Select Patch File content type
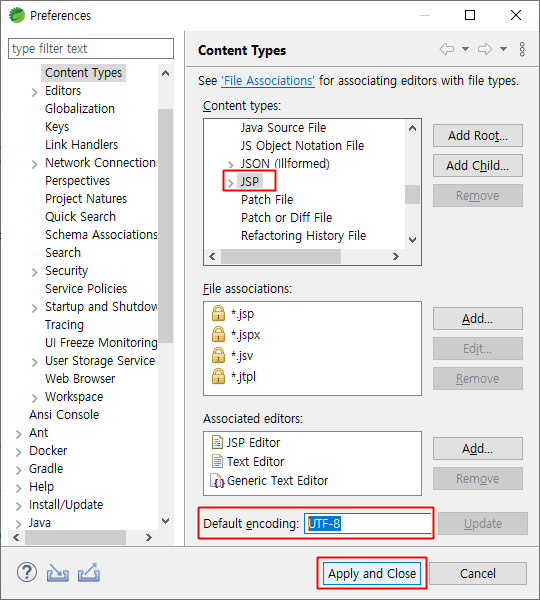 point(267,199)
